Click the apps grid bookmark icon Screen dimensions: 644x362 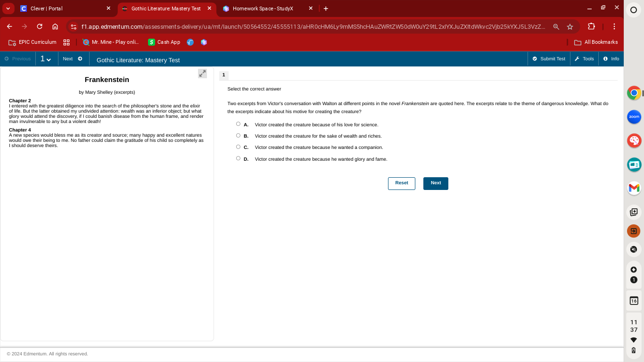[66, 42]
